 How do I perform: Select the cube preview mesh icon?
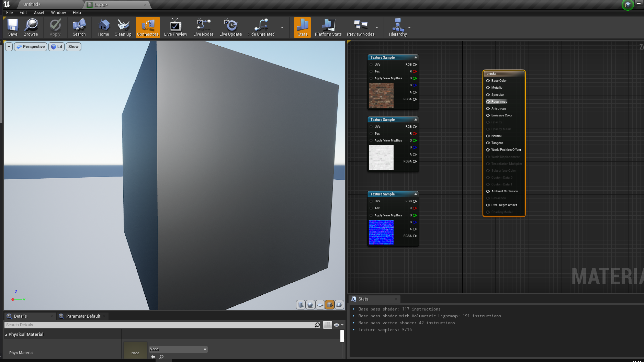coord(330,305)
